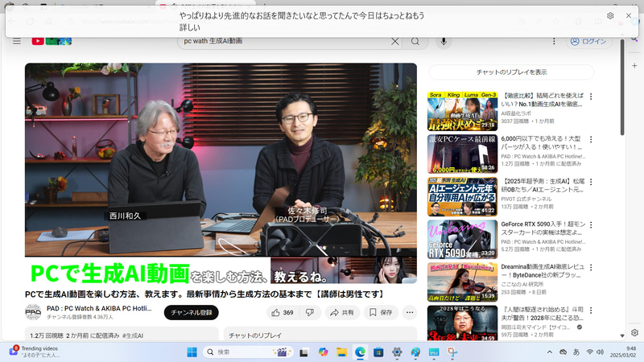Open GeForce RTX 5090 unboxing thumbnail
The image size is (644, 362).
coord(462,239)
